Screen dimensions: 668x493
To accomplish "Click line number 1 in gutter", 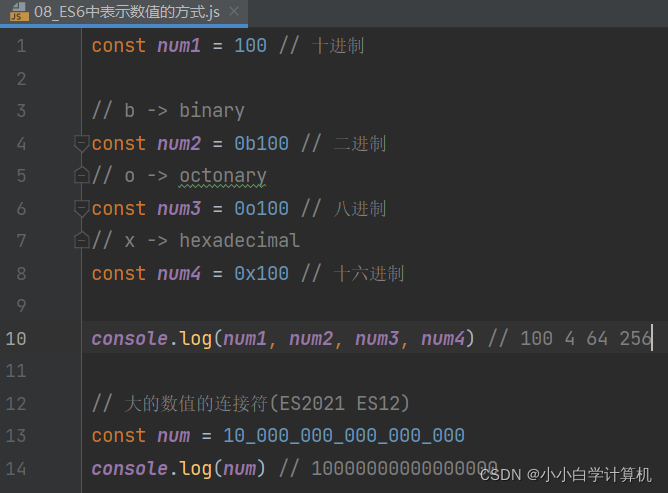I will pos(21,46).
